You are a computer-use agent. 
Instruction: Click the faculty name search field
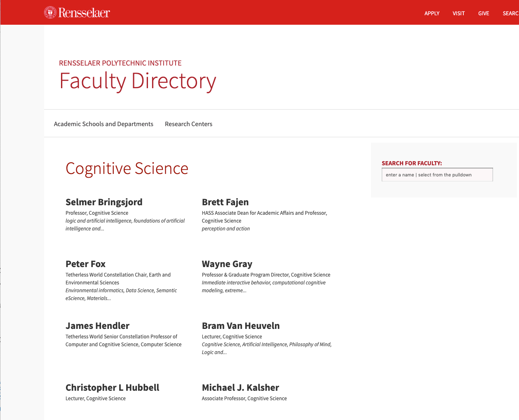(x=437, y=175)
